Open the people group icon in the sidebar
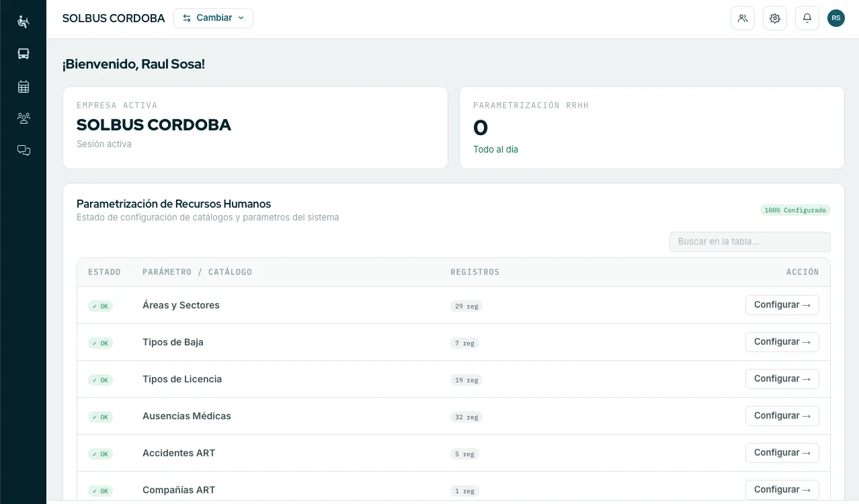Image resolution: width=859 pixels, height=504 pixels. click(x=24, y=118)
